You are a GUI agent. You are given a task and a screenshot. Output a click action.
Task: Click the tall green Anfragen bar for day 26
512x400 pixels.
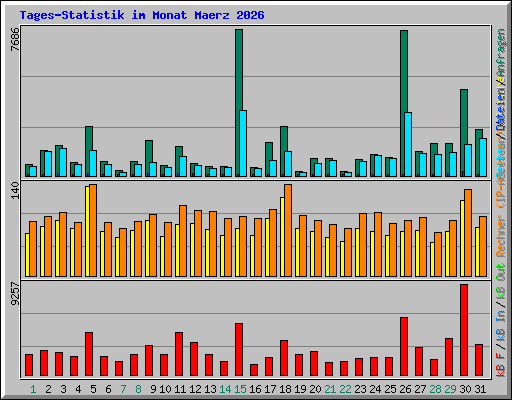pos(404,103)
